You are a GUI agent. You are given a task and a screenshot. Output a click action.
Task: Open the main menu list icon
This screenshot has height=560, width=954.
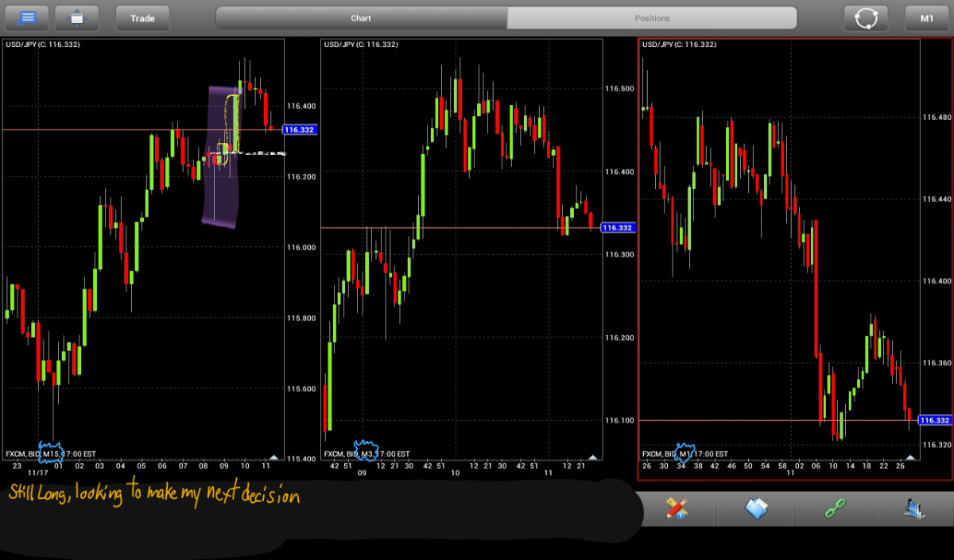[x=27, y=17]
